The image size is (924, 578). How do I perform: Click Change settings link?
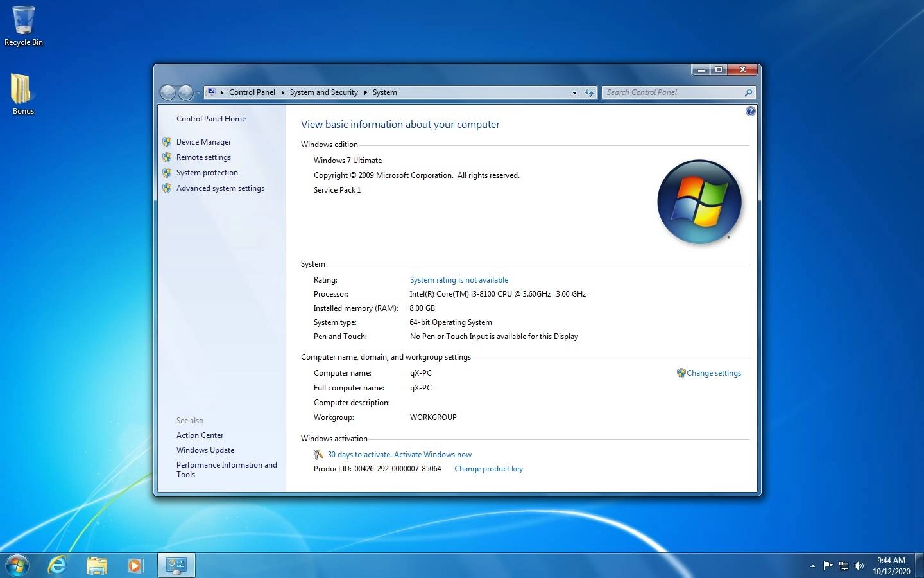714,373
